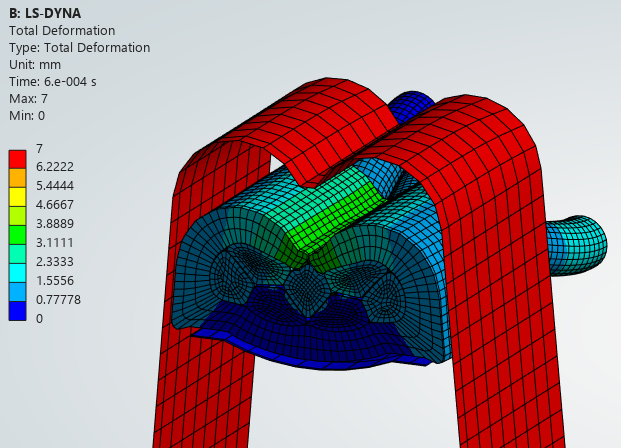Click the yellow legend color band
Image resolution: width=621 pixels, height=448 pixels.
point(17,197)
